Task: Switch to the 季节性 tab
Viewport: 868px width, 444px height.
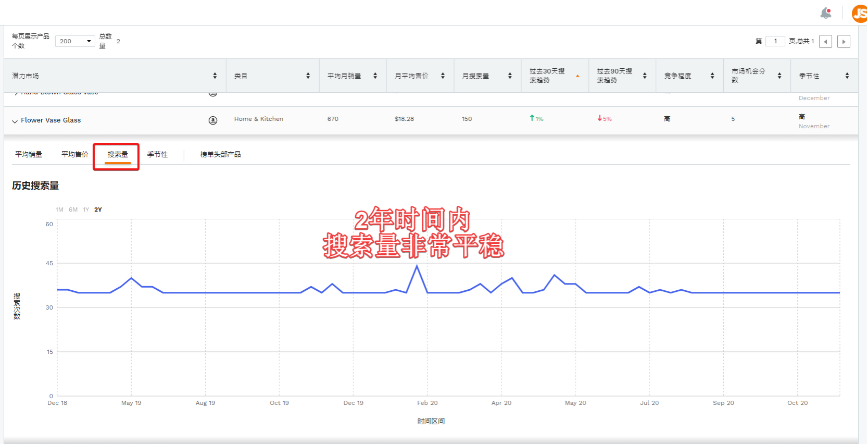Action: click(x=157, y=154)
